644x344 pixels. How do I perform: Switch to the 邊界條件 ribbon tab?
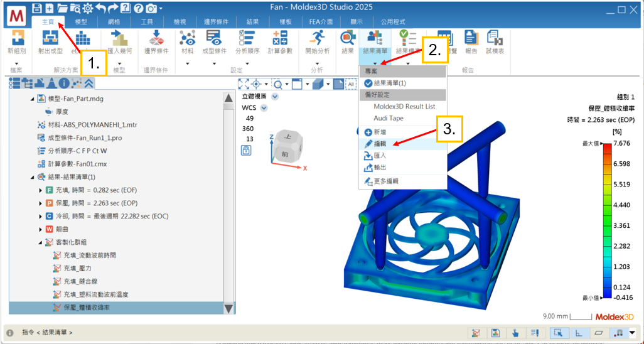tap(216, 22)
